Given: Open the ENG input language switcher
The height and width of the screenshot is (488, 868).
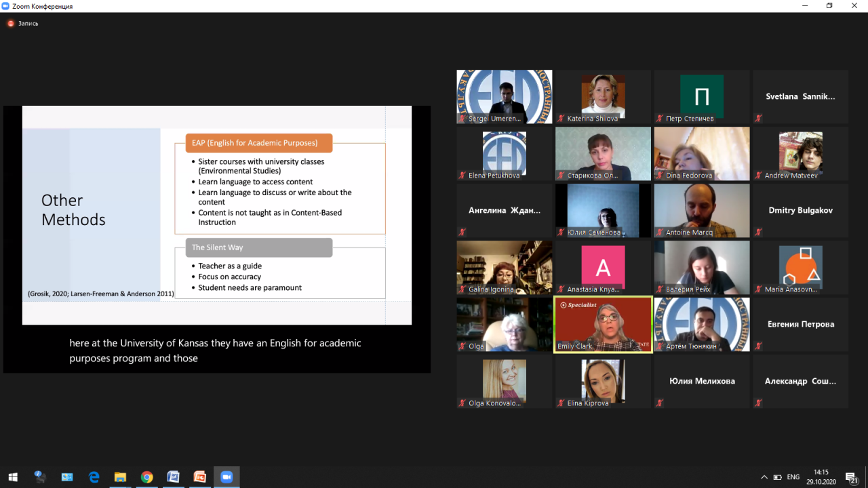Looking at the screenshot, I should tap(793, 477).
